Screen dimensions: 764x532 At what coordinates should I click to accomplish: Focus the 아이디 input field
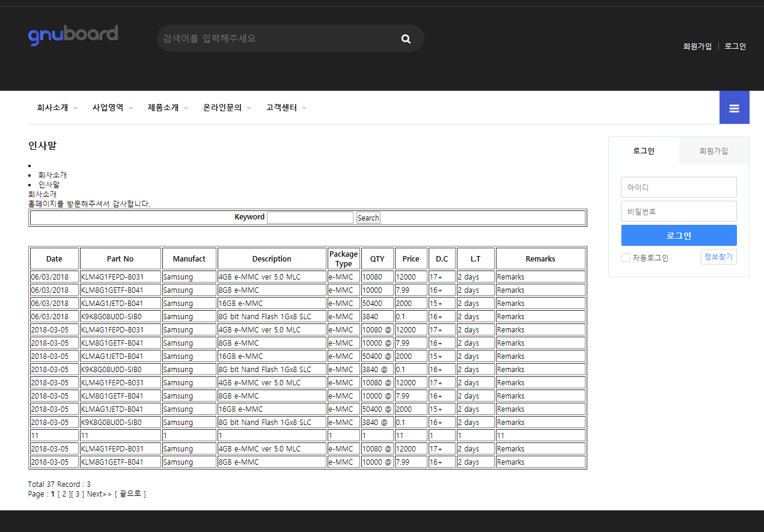(x=678, y=187)
